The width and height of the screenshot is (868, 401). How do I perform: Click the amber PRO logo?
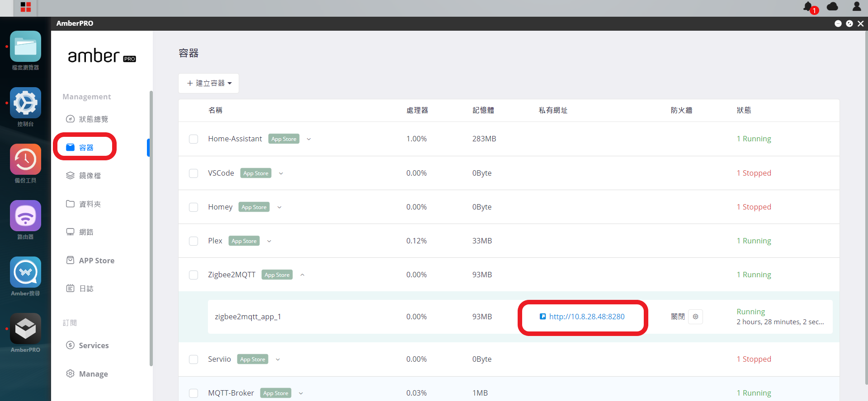pyautogui.click(x=102, y=56)
